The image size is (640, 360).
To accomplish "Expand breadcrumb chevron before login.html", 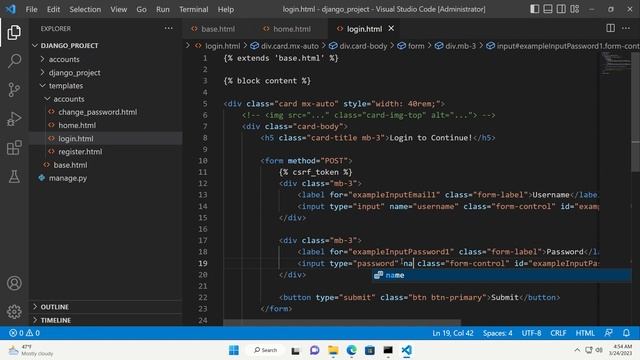I will click(188, 46).
